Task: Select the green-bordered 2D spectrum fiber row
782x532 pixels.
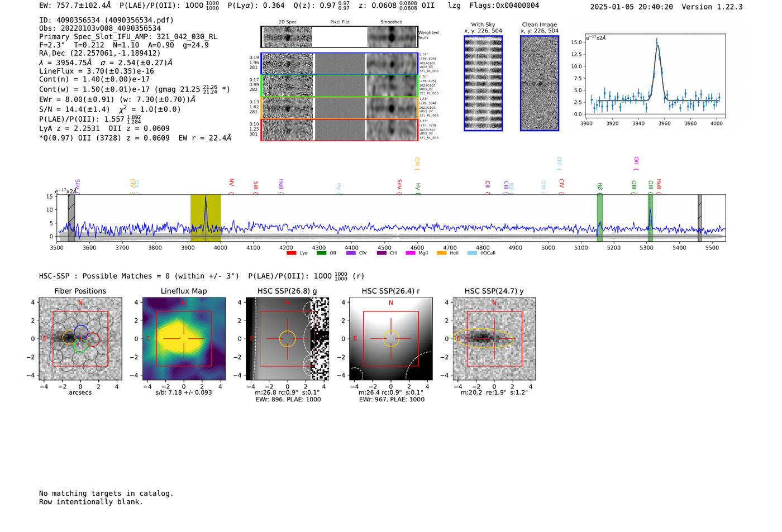Action: click(x=339, y=86)
